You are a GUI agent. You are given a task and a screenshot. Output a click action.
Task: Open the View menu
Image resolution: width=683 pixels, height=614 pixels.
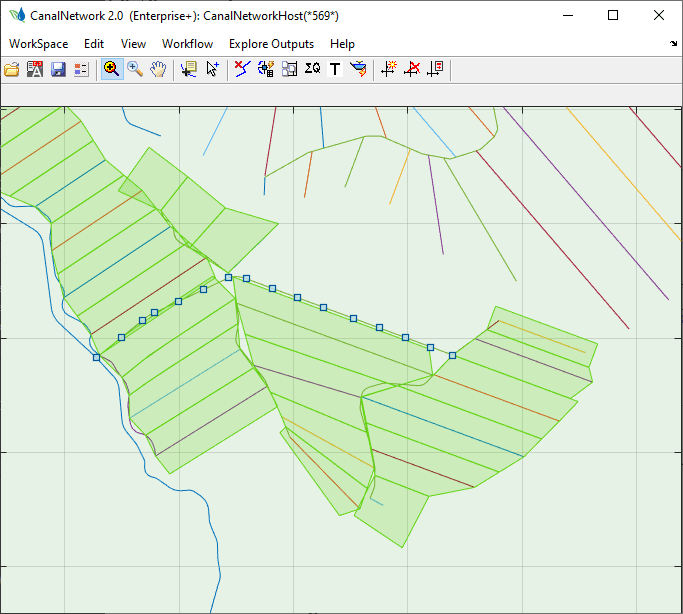(x=133, y=44)
